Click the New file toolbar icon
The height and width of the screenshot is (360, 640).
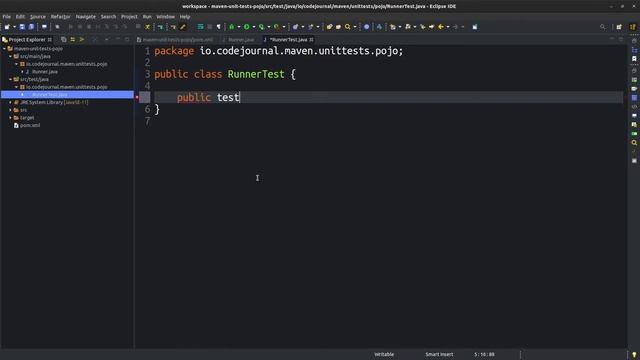click(7, 27)
